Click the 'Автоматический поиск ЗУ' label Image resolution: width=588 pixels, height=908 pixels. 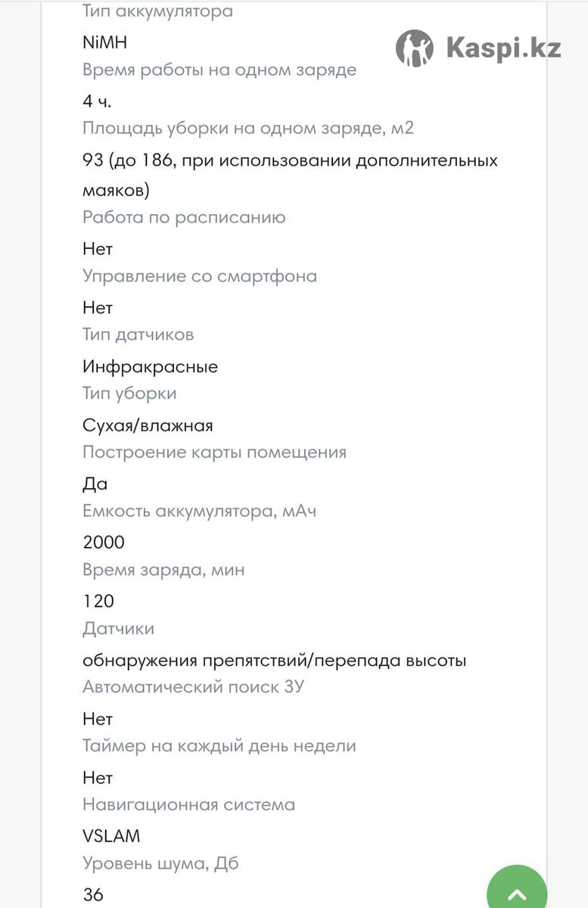pyautogui.click(x=194, y=687)
